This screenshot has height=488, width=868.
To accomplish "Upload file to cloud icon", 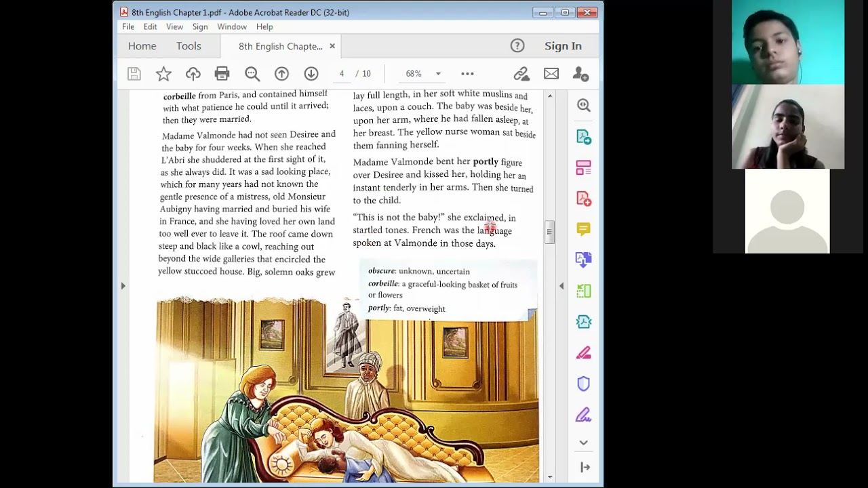I will (x=193, y=74).
